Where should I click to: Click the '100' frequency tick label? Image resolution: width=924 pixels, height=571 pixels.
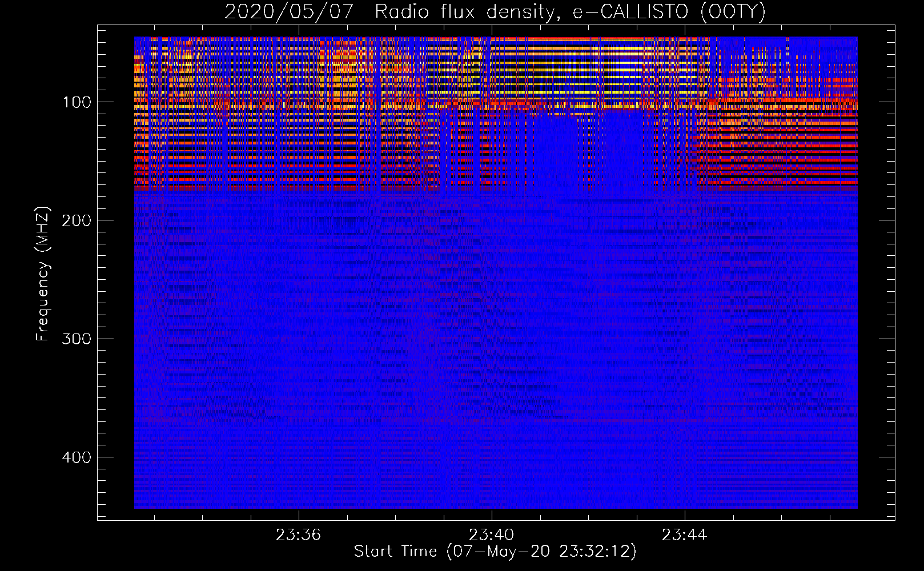coord(77,103)
